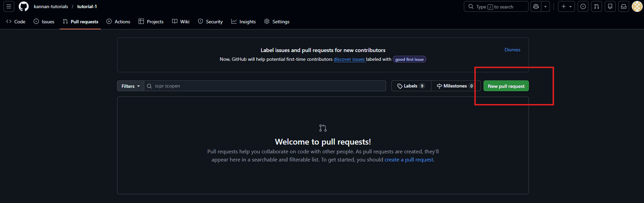Open the hamburger navigation menu
Viewport: 644px width, 203px height.
[x=9, y=6]
